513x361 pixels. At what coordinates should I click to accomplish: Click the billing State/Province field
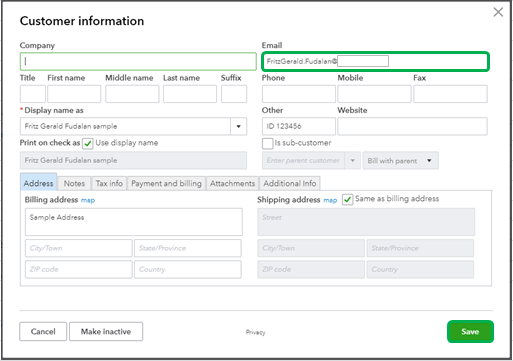point(188,248)
